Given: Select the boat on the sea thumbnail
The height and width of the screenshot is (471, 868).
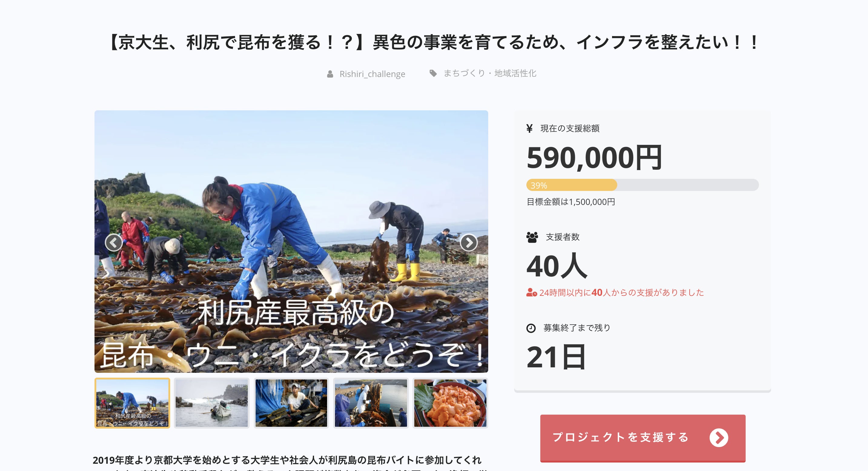Looking at the screenshot, I should click(x=212, y=403).
